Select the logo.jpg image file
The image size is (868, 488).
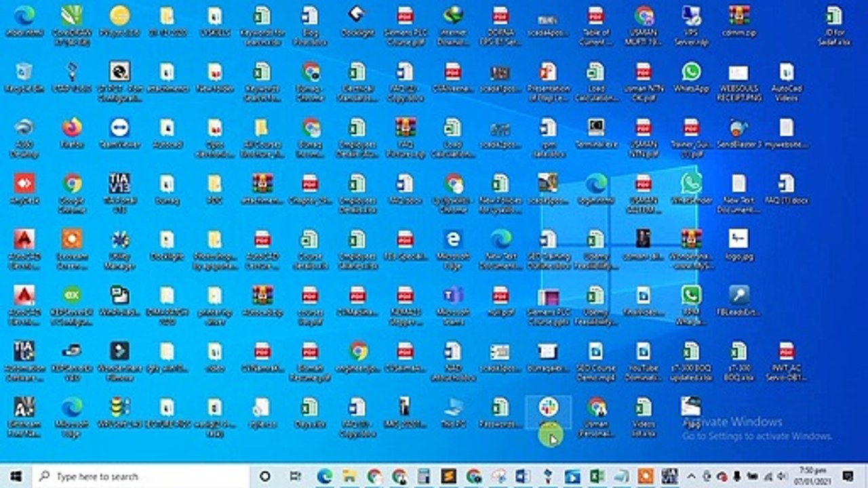tap(738, 245)
